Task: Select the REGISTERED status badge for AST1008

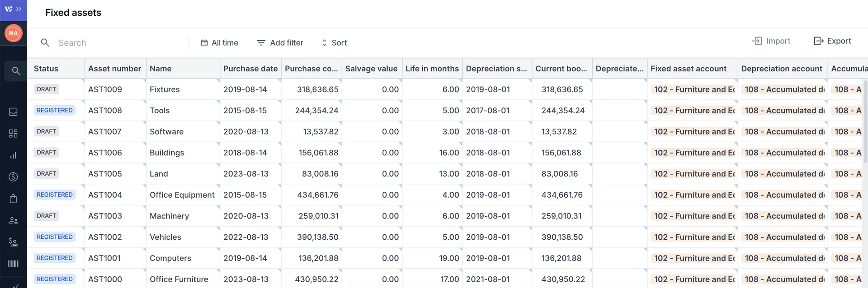Action: pos(55,110)
